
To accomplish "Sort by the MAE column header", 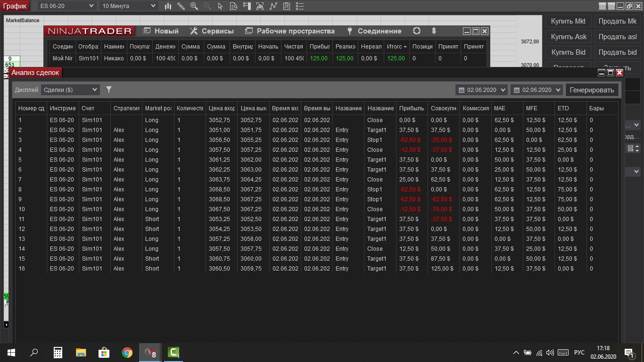I will 507,108.
